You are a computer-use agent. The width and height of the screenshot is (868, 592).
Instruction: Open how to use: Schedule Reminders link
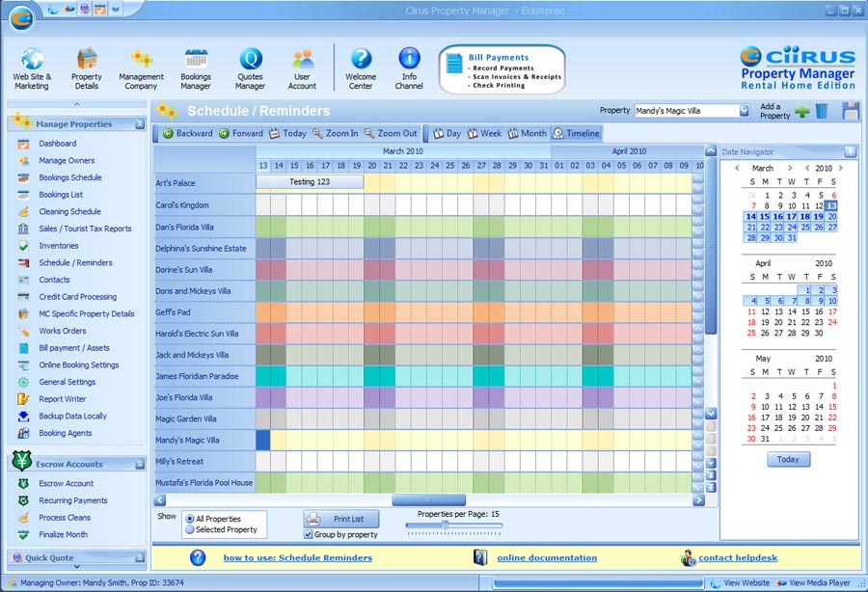[x=298, y=557]
